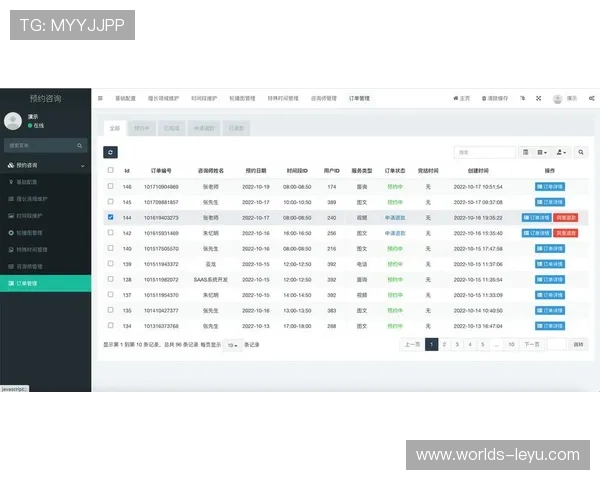The image size is (600, 480).
Task: Open the settings gears icon at top right
Action: coord(591,98)
